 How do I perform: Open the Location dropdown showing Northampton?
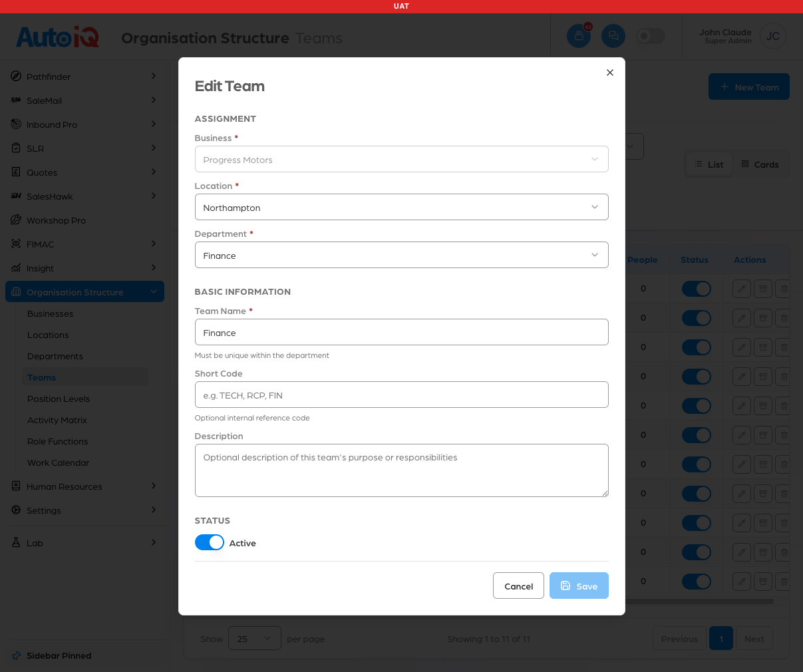[402, 207]
